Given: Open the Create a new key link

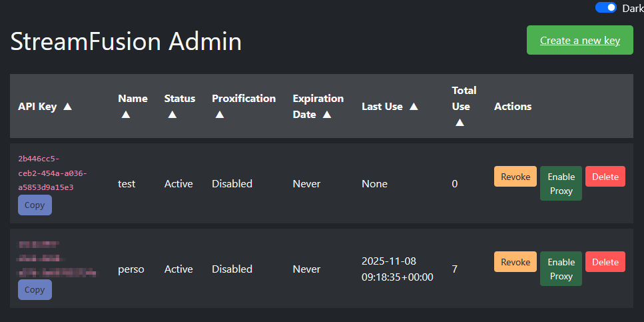Looking at the screenshot, I should [580, 40].
